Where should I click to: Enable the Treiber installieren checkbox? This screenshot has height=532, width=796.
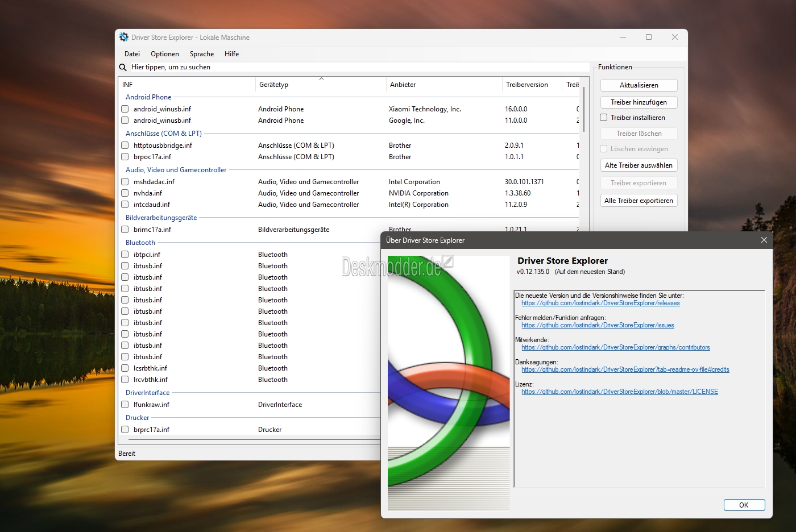coord(604,118)
